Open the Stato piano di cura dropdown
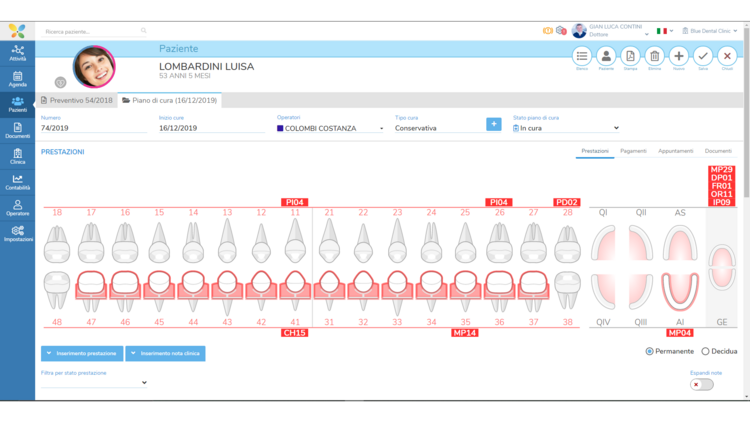750x422 pixels. 566,128
